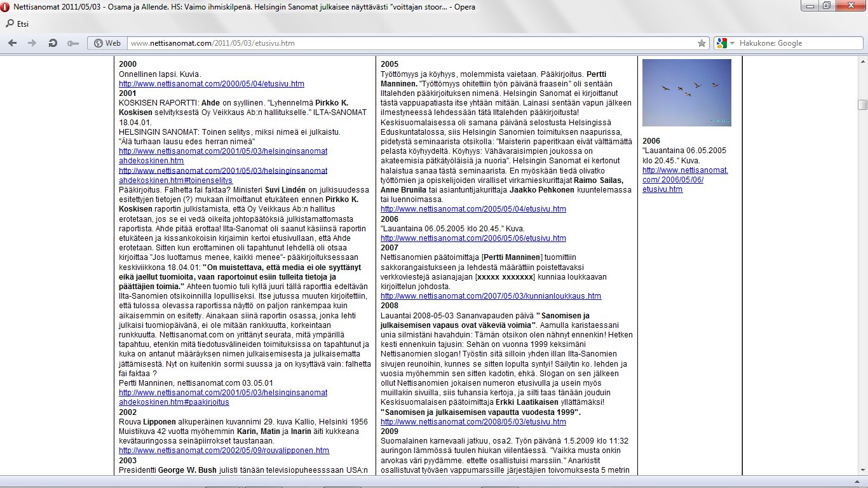The height and width of the screenshot is (488, 868).
Task: Open the 2008/05/03 etusivu.htm link
Action: [473, 422]
